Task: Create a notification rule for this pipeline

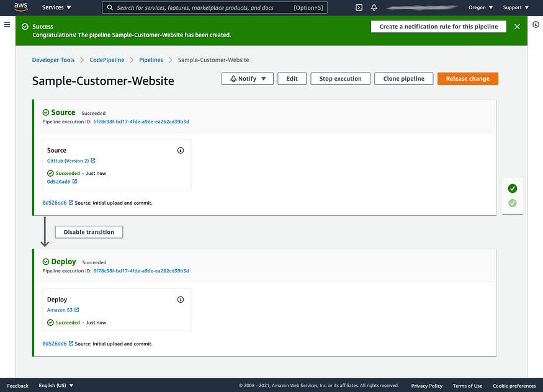Action: (439, 27)
